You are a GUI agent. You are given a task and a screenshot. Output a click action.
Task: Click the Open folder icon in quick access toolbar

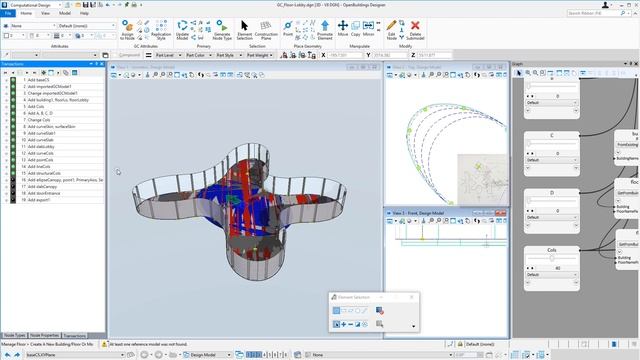[x=78, y=5]
